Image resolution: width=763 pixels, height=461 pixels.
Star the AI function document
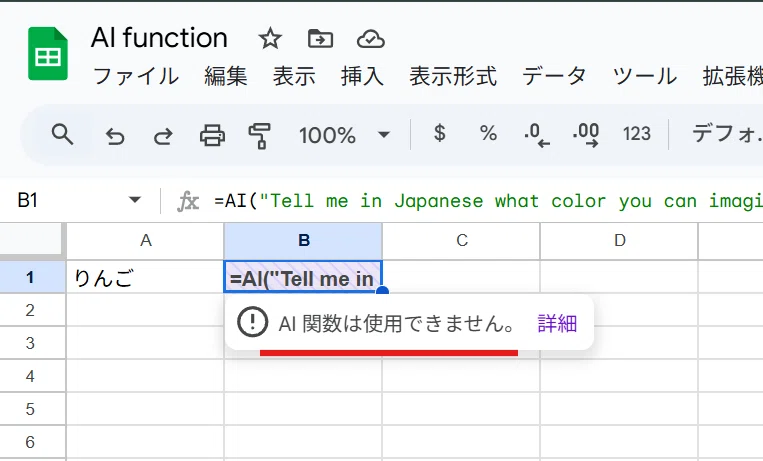point(270,38)
